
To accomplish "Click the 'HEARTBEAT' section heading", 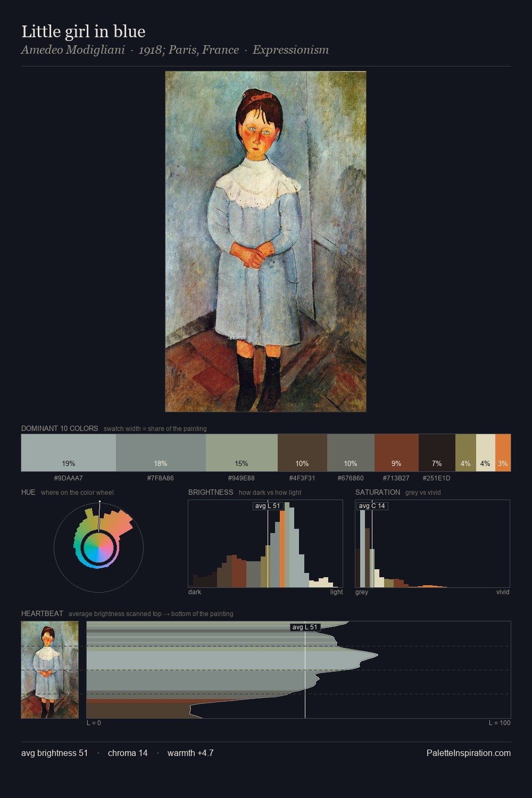I will (42, 613).
